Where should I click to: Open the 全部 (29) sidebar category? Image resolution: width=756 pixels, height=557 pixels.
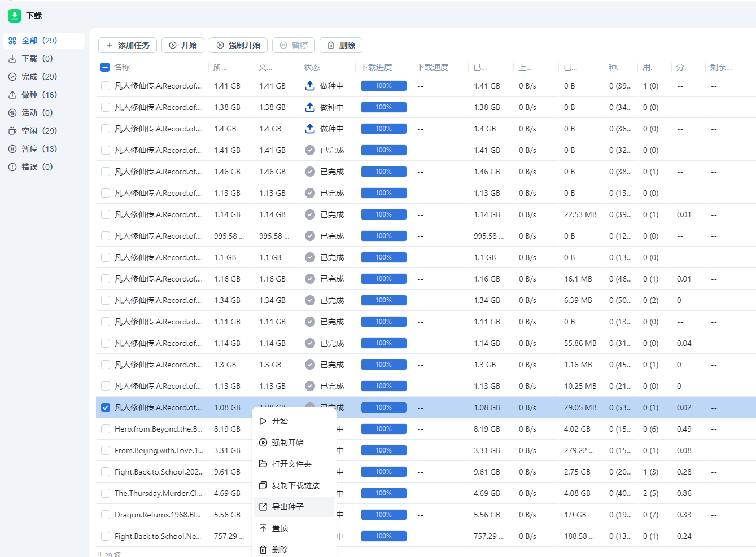click(x=40, y=41)
